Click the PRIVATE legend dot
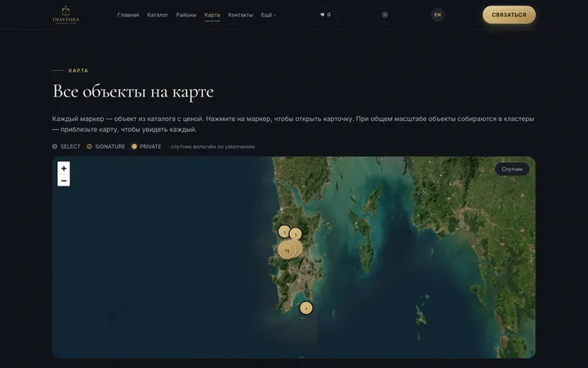The width and height of the screenshot is (588, 368). tap(134, 146)
